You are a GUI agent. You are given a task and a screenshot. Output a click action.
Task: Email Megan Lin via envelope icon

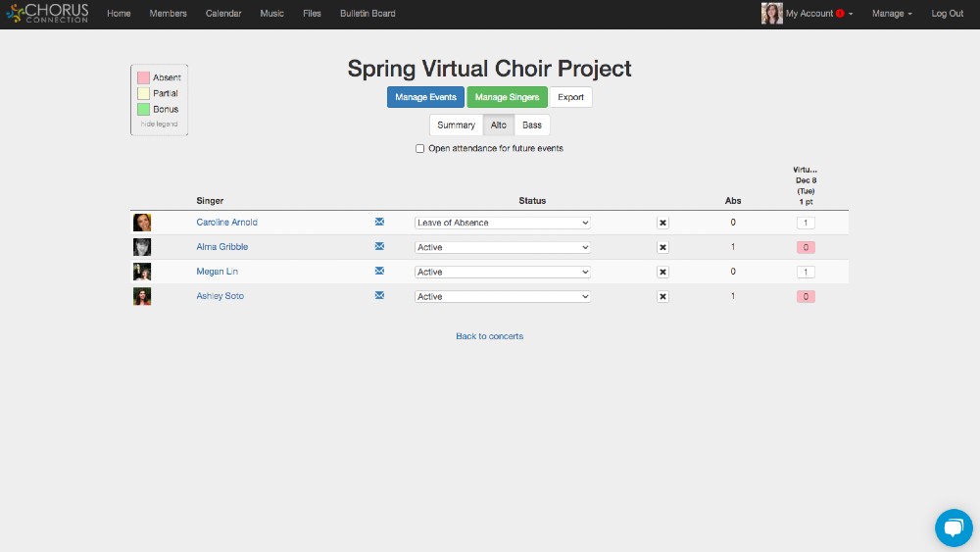point(379,271)
